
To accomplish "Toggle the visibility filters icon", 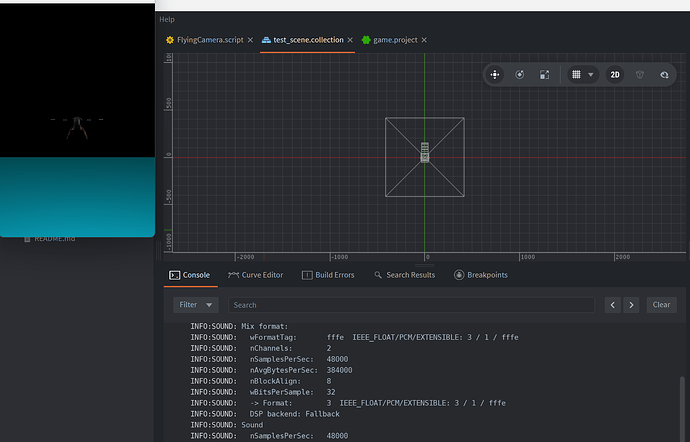I will [664, 75].
